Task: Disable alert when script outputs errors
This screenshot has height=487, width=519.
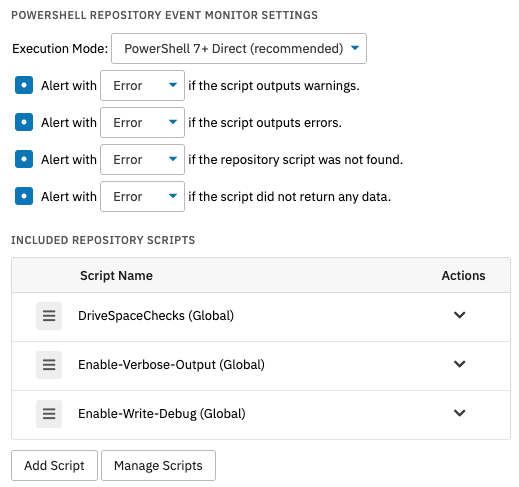Action: point(24,122)
